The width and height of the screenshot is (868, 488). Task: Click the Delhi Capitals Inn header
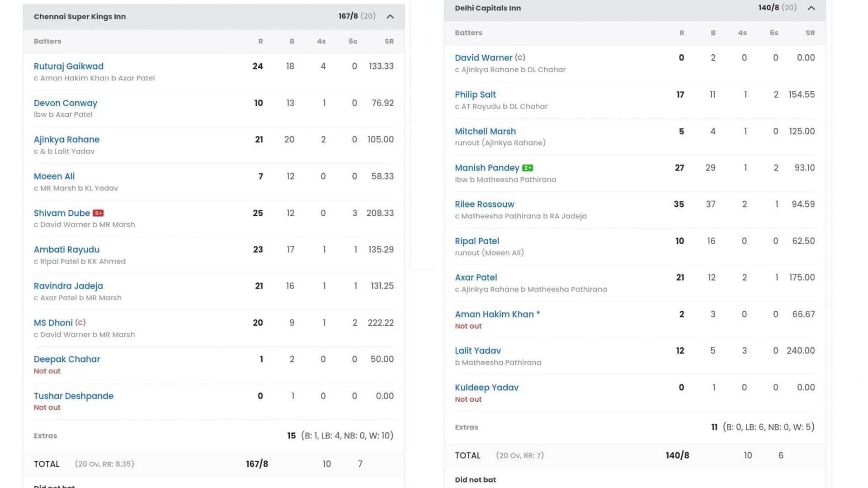tap(488, 8)
